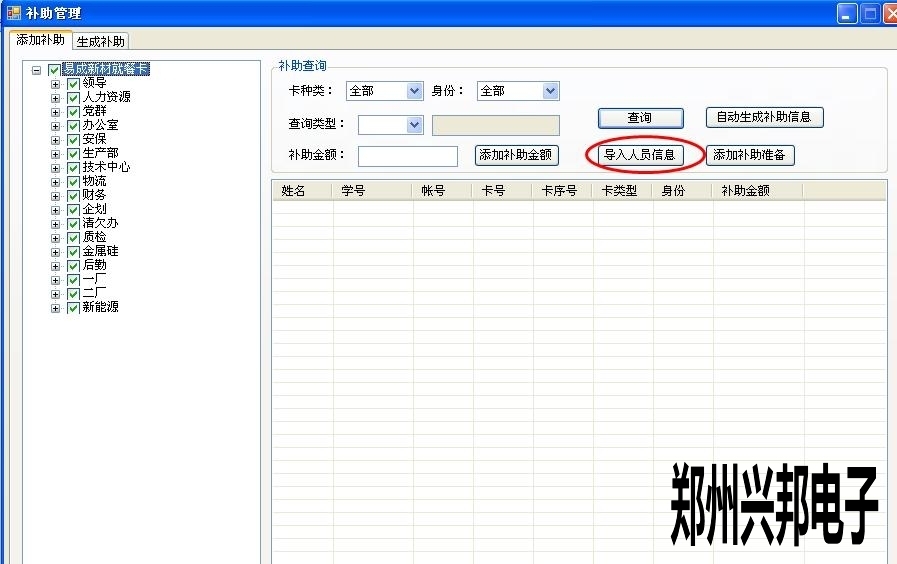Expand the 安保 node

(55, 140)
